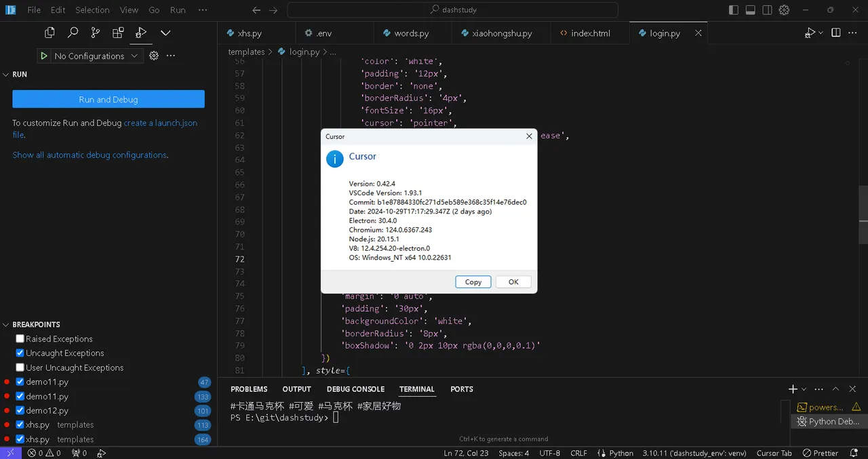Viewport: 868px width, 459px height.
Task: Change indentation via Spaces: 4 status item
Action: click(x=514, y=453)
